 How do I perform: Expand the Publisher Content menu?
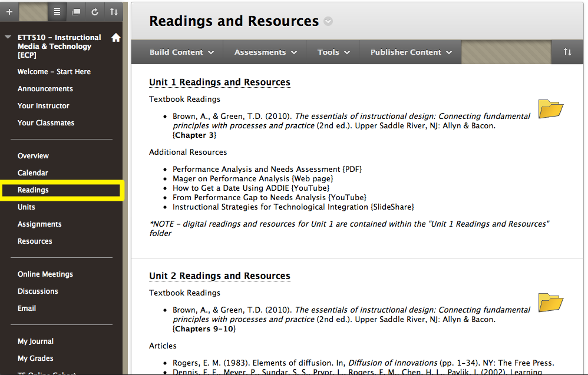(x=411, y=52)
